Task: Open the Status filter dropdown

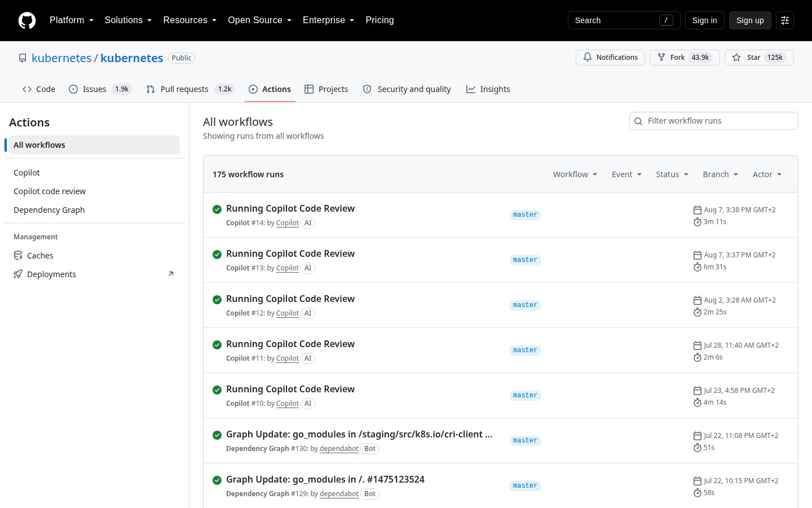Action: click(x=672, y=174)
